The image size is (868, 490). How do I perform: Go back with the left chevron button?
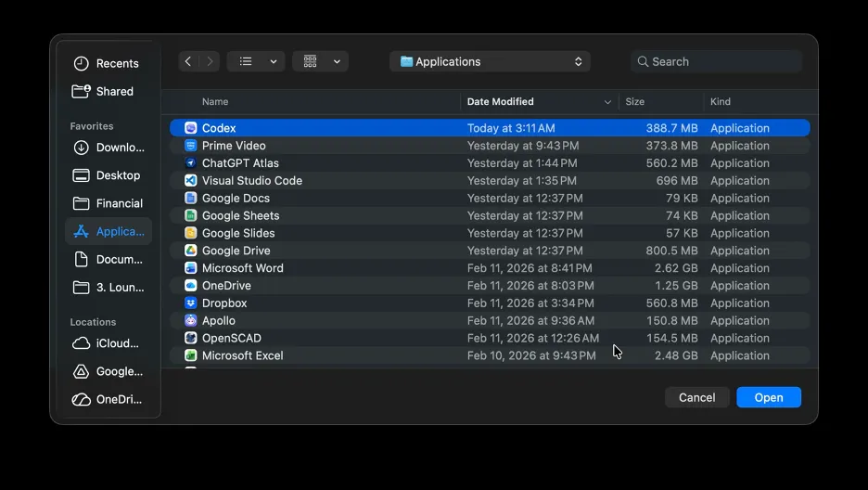point(188,61)
